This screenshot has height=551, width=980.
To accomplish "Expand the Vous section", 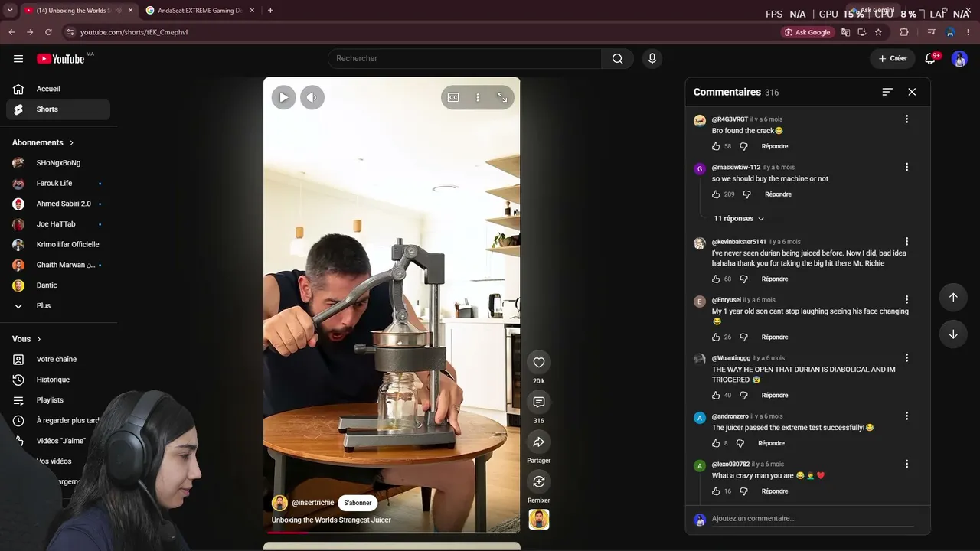I will [x=27, y=339].
